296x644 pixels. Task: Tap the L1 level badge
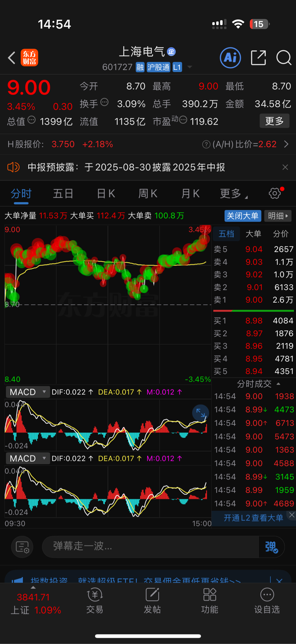tap(177, 67)
